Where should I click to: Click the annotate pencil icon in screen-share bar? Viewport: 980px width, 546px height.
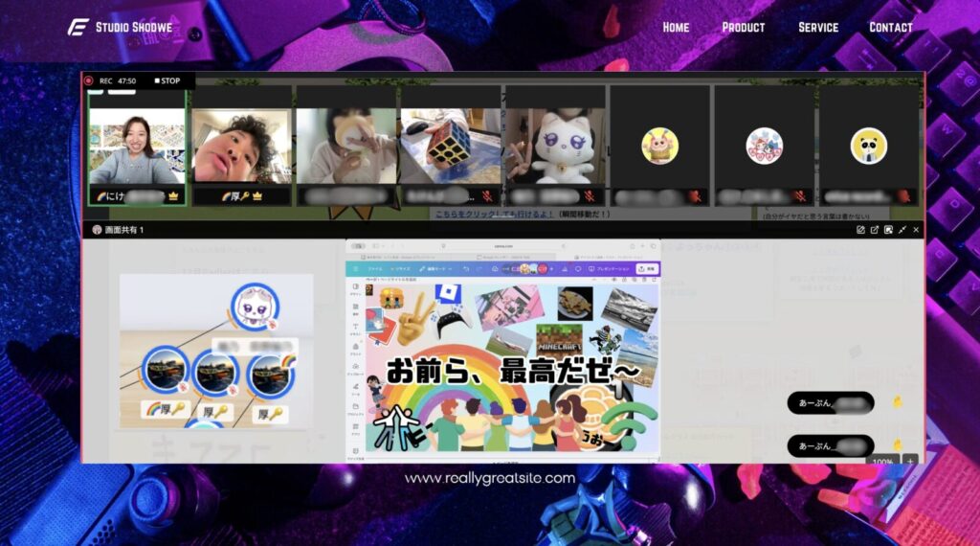[860, 230]
